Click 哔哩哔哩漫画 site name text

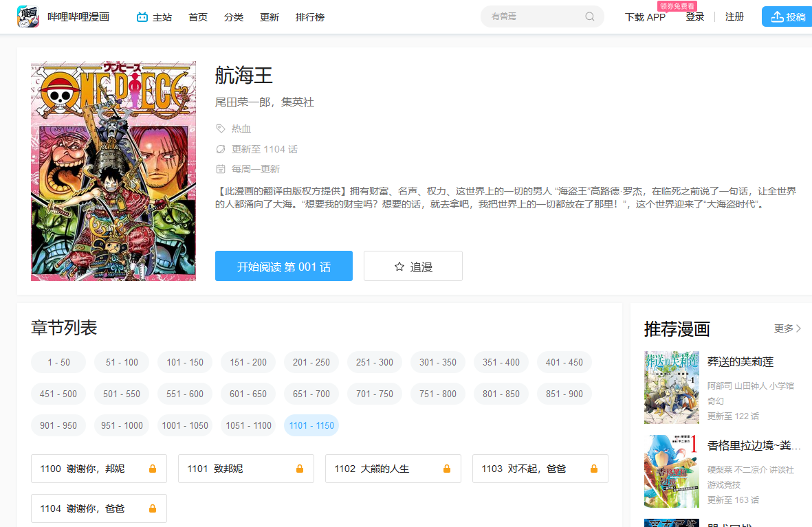click(78, 17)
